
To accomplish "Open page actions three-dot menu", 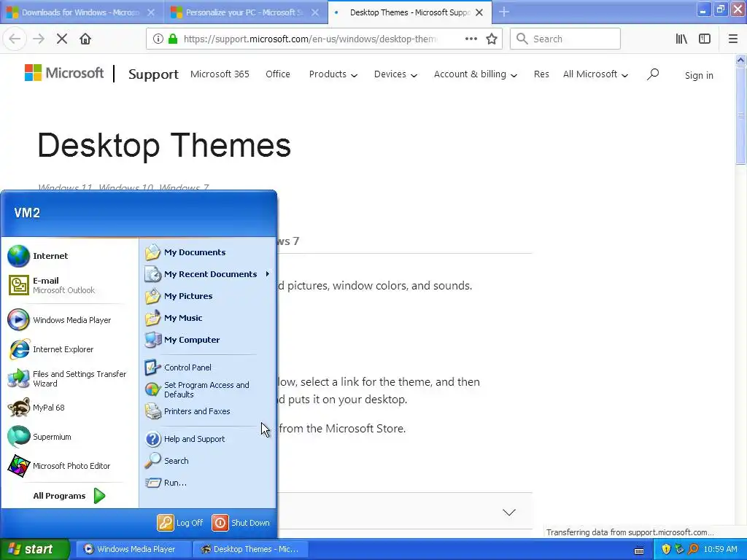I will [471, 39].
